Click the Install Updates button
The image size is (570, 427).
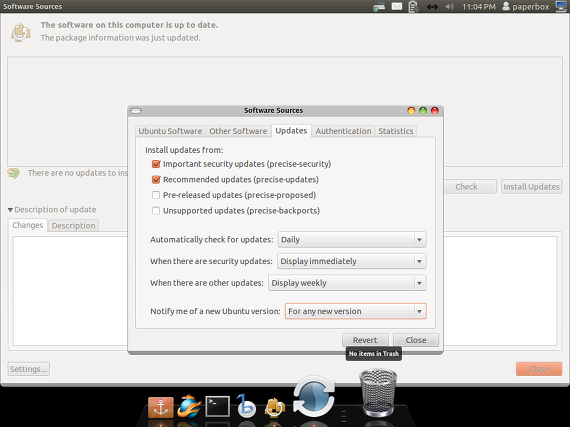click(x=531, y=187)
